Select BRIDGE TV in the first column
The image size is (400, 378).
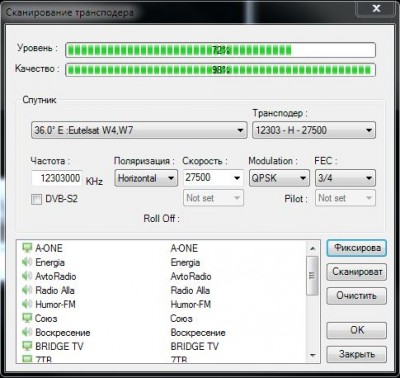tap(59, 346)
